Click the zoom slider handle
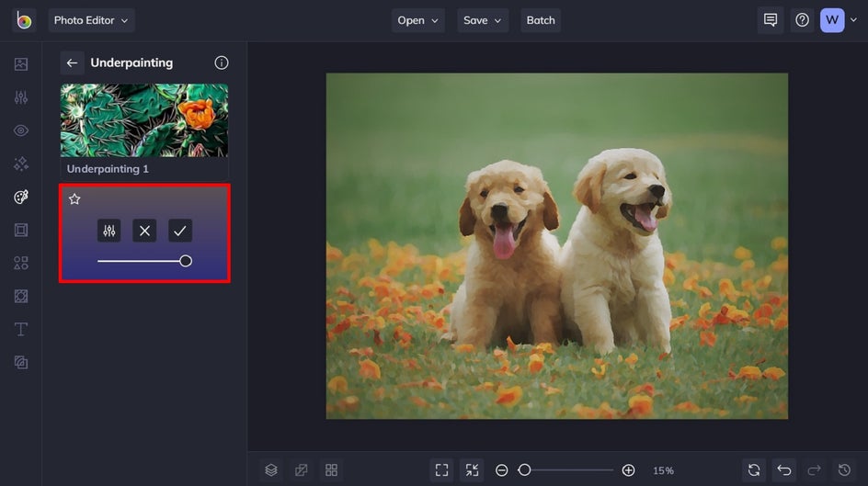The height and width of the screenshot is (486, 868). (x=524, y=470)
